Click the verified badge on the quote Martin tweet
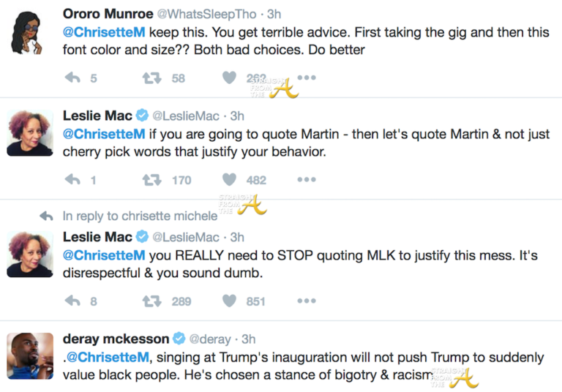 (142, 116)
